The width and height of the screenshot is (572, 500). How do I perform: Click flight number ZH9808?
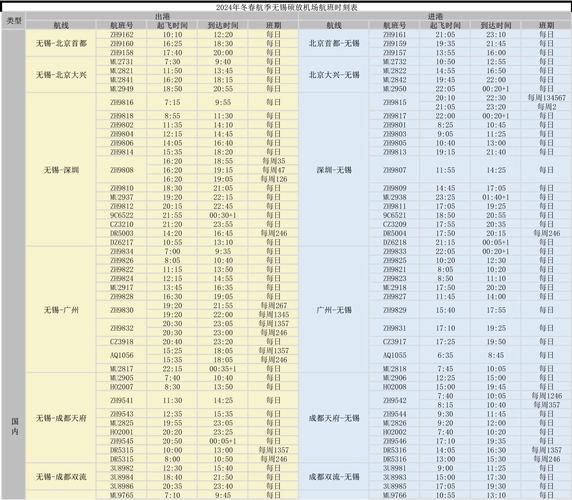(x=121, y=170)
